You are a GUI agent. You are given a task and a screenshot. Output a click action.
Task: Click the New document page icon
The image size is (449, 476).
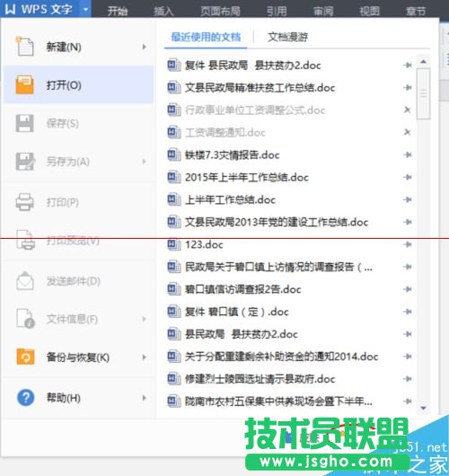coord(24,47)
